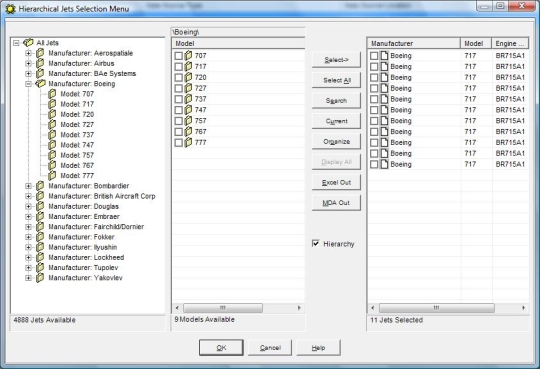Click folder icon of tree item Model: 777
Image resolution: width=540 pixels, height=369 pixels.
pyautogui.click(x=52, y=175)
